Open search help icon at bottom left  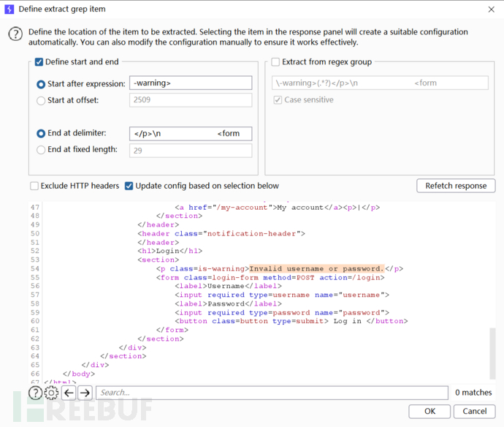pos(35,393)
